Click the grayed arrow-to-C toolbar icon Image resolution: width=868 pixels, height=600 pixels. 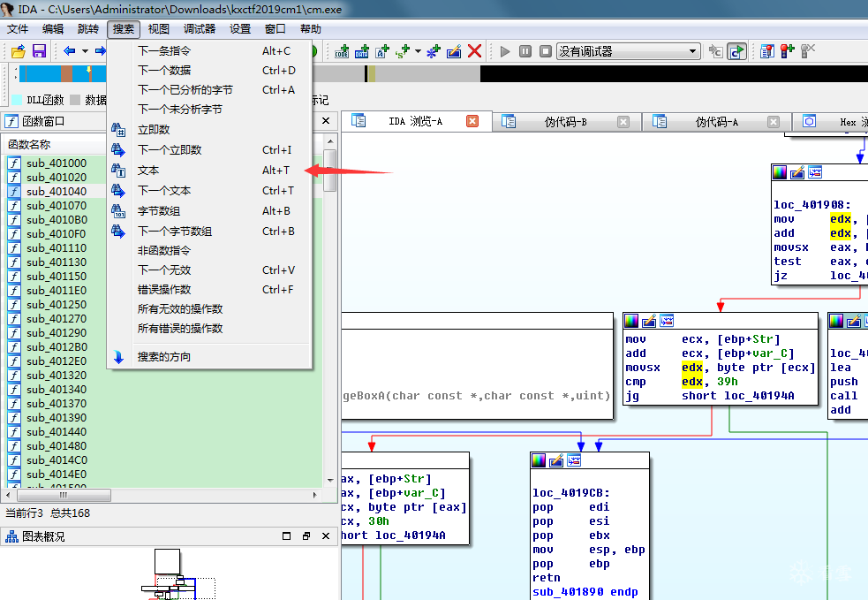click(x=716, y=51)
